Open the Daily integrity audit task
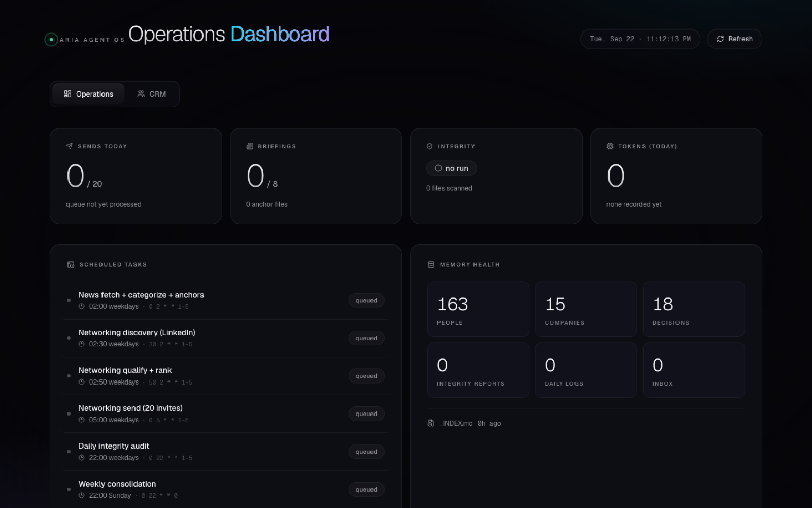 [x=226, y=452]
